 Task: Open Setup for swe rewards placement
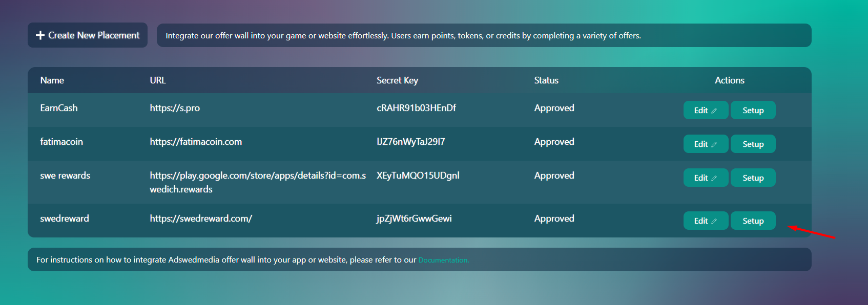[x=753, y=178]
